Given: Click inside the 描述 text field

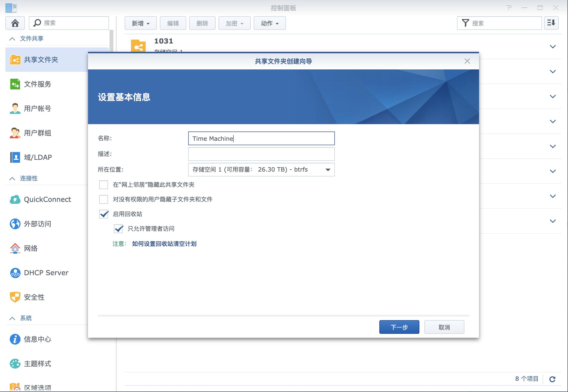Looking at the screenshot, I should pos(261,154).
